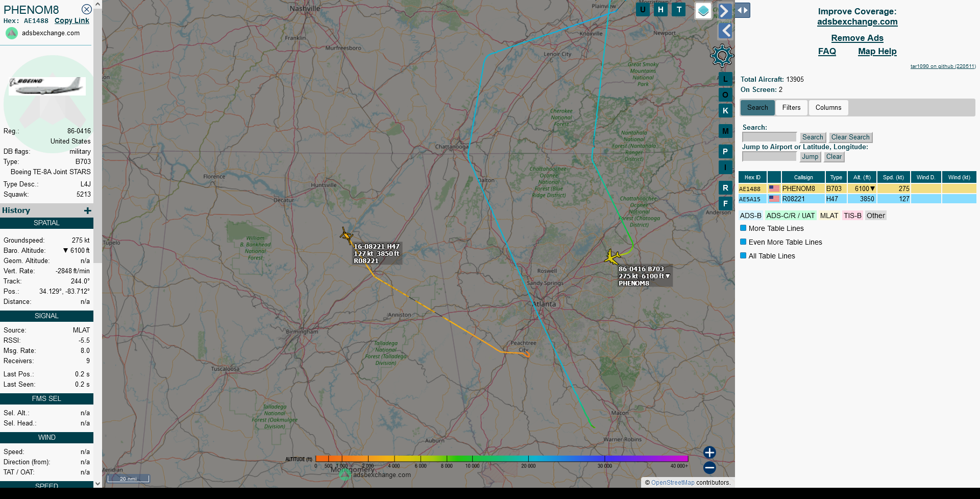Screen dimensions: 980x499
Task: Click the Copy Link hyperlink
Action: click(x=72, y=20)
